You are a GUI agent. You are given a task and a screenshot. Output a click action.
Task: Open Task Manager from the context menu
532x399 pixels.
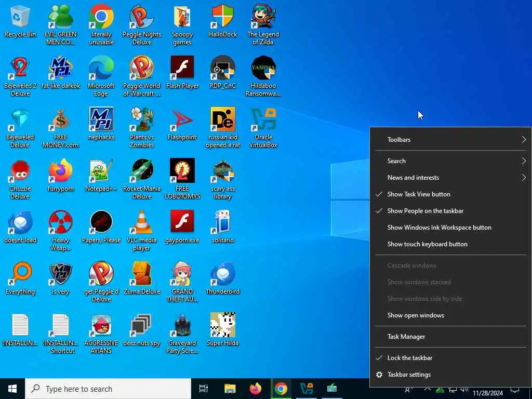click(450, 337)
